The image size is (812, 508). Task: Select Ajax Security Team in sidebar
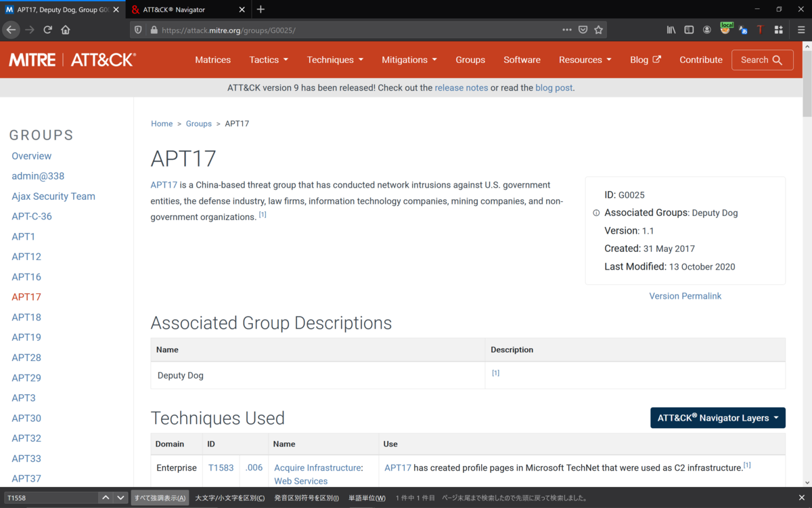pyautogui.click(x=53, y=196)
